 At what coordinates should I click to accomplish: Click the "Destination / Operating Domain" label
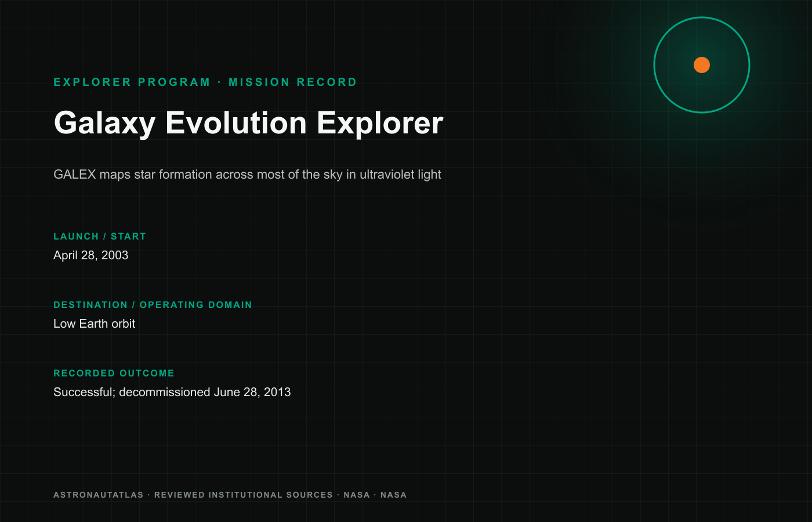pos(153,305)
